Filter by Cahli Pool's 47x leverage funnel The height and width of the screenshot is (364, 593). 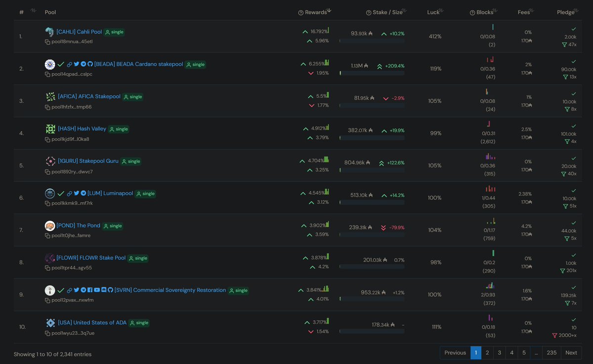tap(565, 45)
